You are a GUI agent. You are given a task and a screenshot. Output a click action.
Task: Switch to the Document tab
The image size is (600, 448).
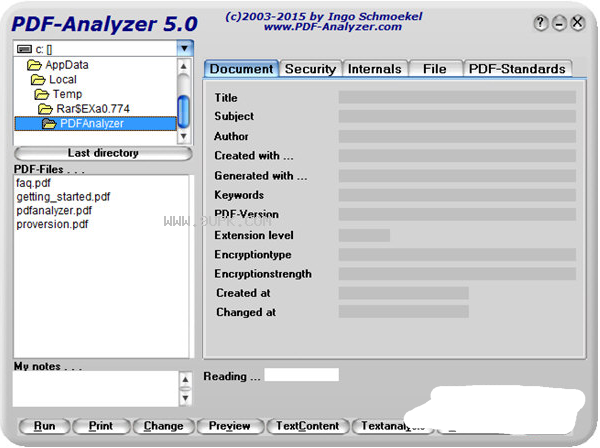click(x=241, y=69)
